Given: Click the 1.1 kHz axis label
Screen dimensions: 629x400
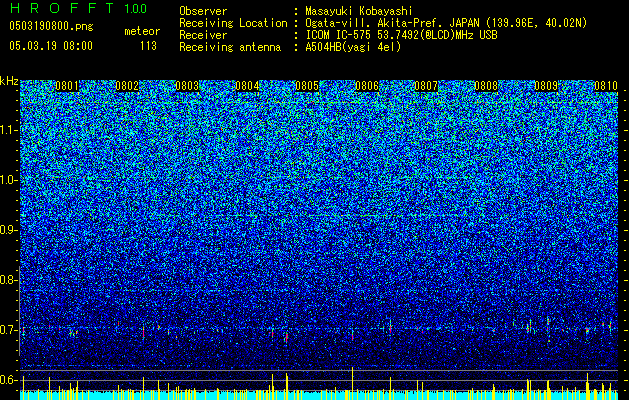Looking at the screenshot, I should [x=9, y=130].
